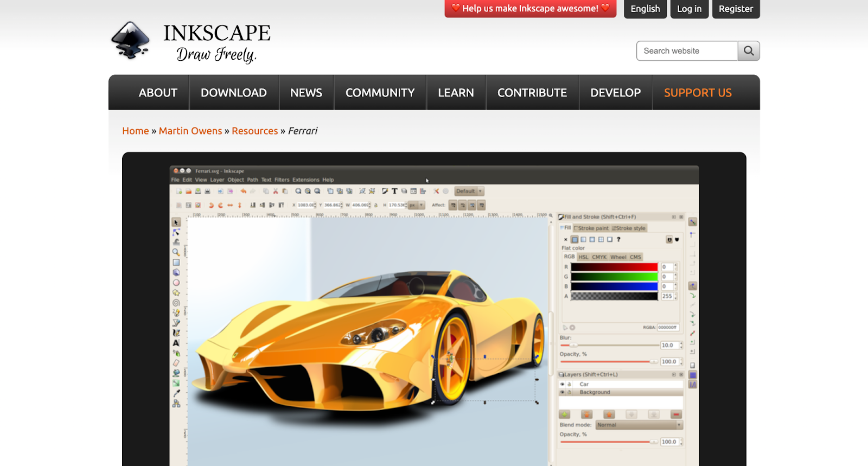
Task: Toggle the lock of the Car layer
Action: point(569,384)
